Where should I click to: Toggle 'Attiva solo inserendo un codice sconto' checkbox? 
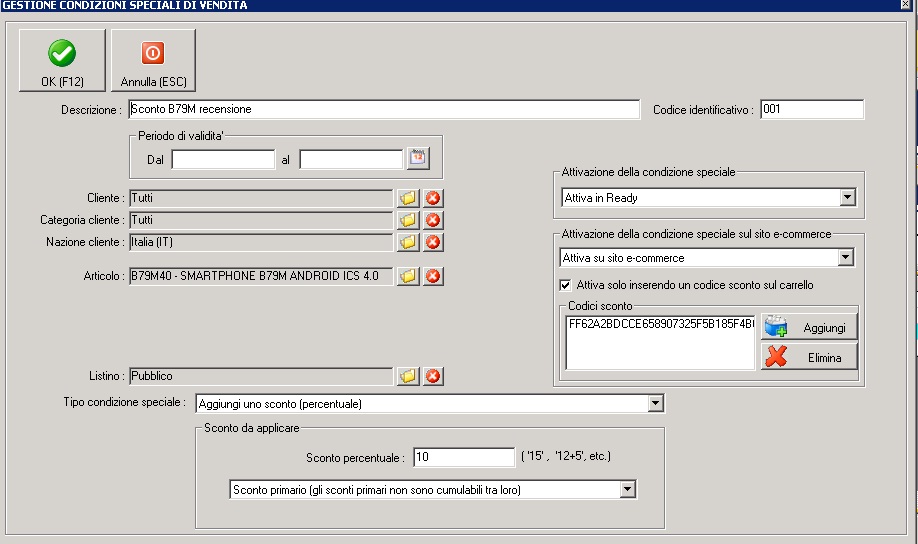[x=565, y=285]
